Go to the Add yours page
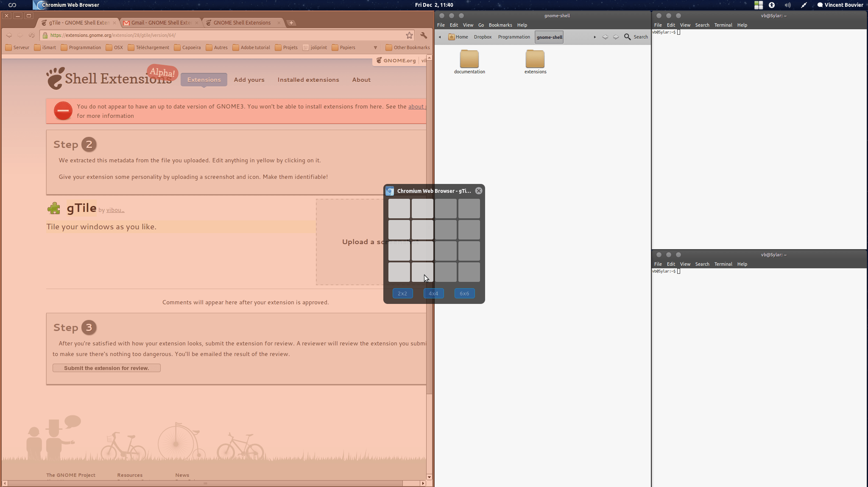This screenshot has height=487, width=868. (249, 80)
